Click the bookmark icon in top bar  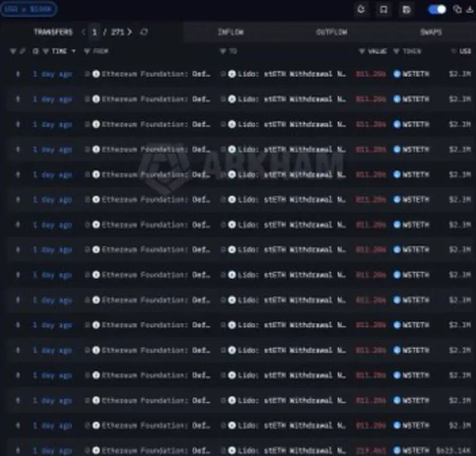[384, 9]
